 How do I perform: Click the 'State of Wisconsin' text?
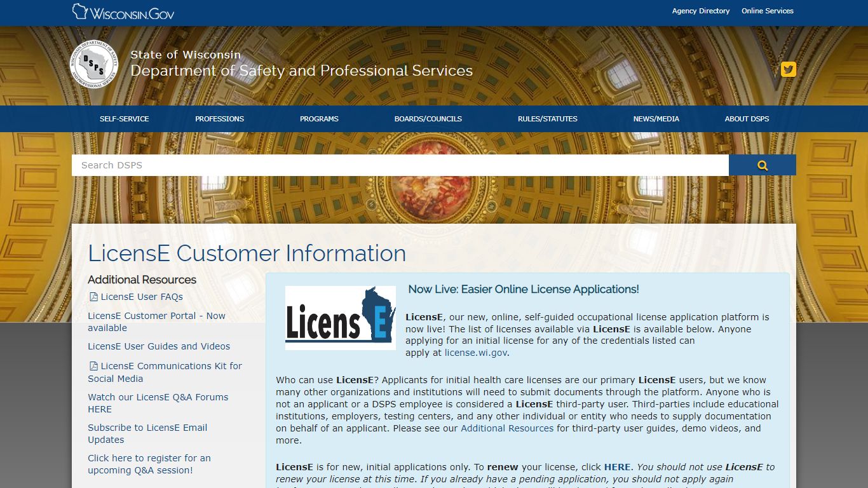[x=186, y=55]
